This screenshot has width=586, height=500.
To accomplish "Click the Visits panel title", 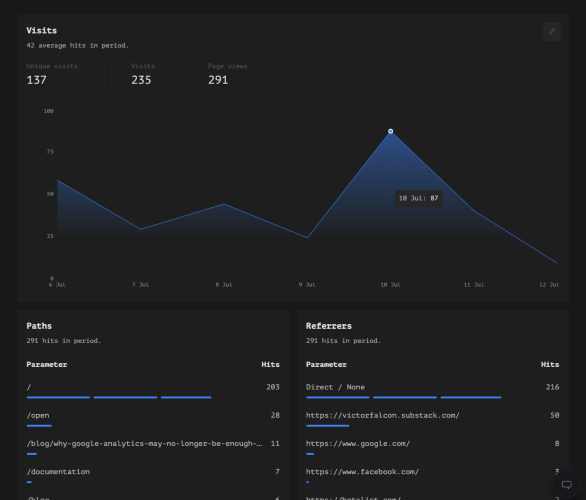I will pos(41,31).
